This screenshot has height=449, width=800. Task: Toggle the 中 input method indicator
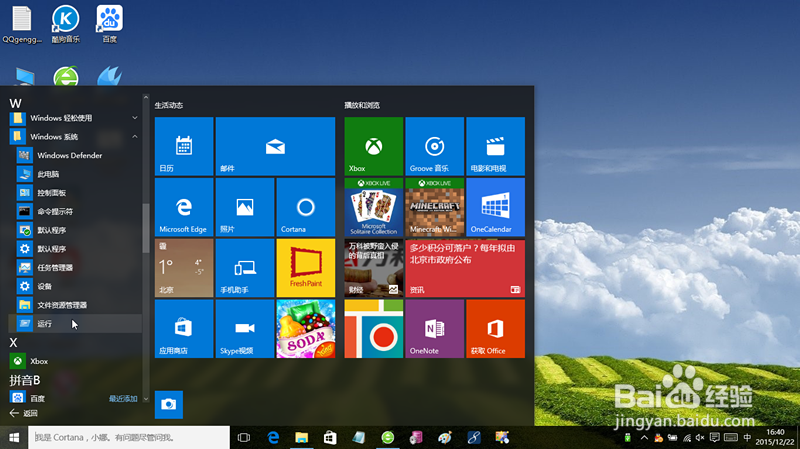pos(747,437)
